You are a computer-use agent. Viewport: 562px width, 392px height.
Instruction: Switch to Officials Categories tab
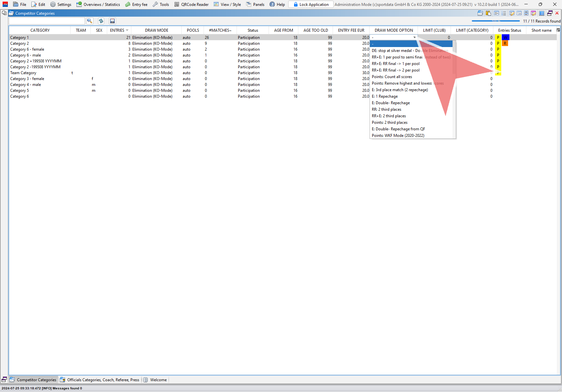[x=100, y=380]
